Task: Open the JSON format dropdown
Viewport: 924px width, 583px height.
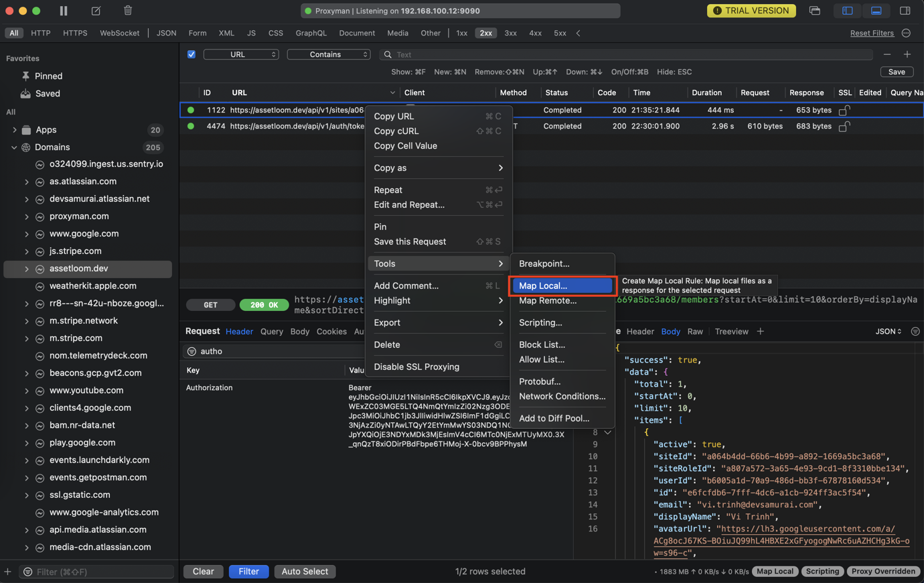Action: [x=889, y=331]
